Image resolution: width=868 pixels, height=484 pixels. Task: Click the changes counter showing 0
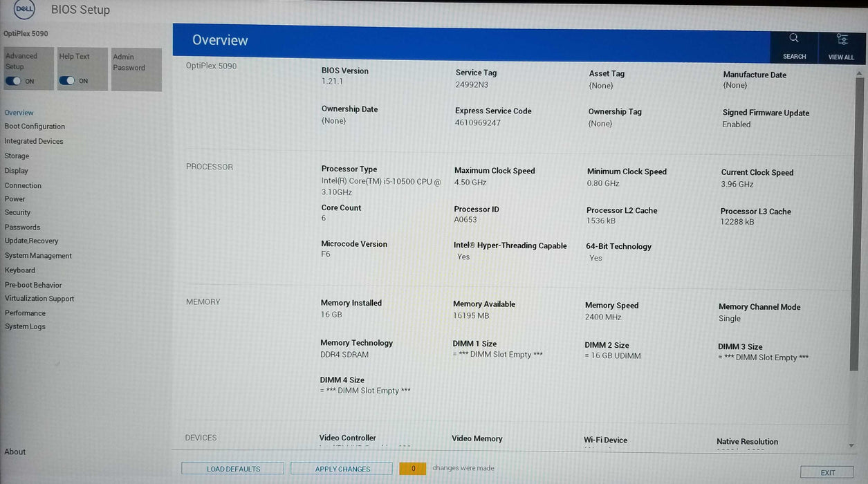coord(413,469)
